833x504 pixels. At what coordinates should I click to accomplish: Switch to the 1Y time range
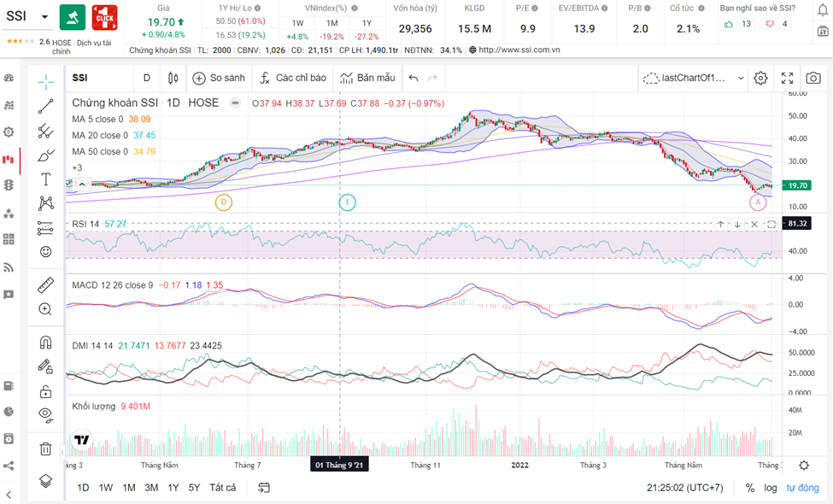[x=173, y=488]
